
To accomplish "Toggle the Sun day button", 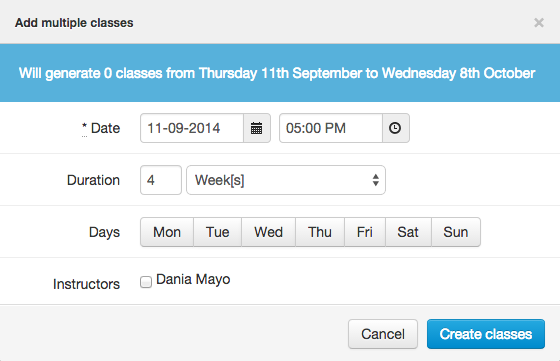I will 456,232.
